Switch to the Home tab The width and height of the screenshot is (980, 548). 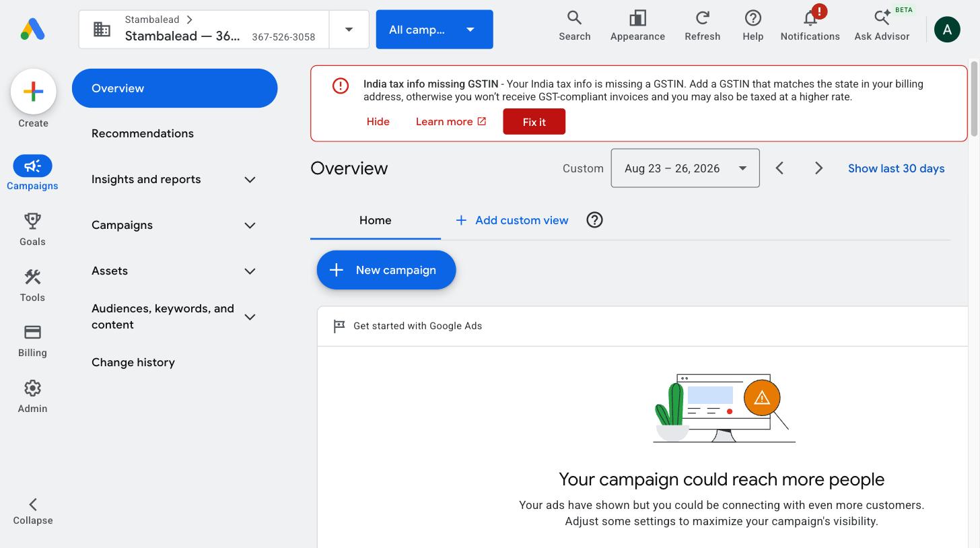(375, 220)
